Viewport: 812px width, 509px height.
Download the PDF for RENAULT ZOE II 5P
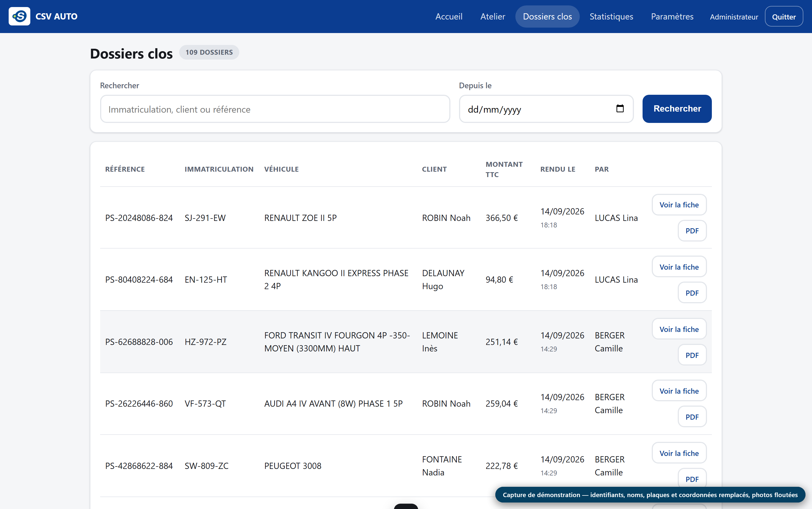click(692, 231)
